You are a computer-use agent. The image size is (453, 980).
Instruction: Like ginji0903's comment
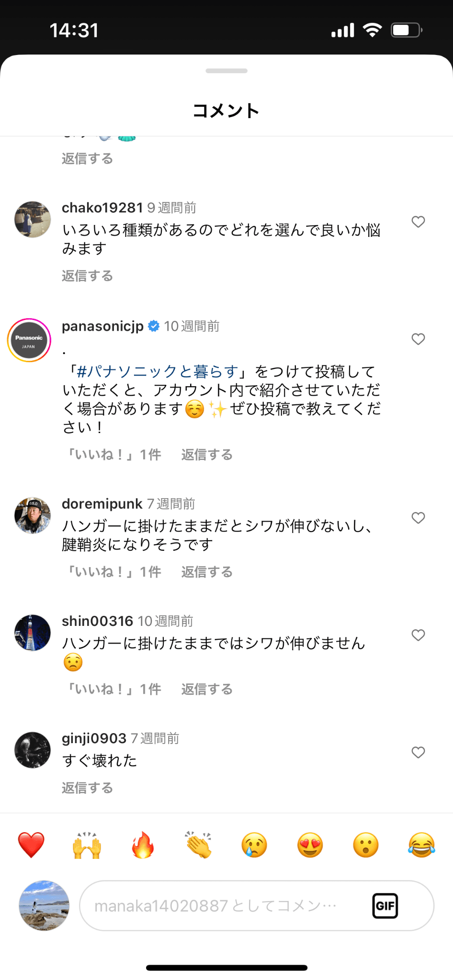tap(418, 752)
